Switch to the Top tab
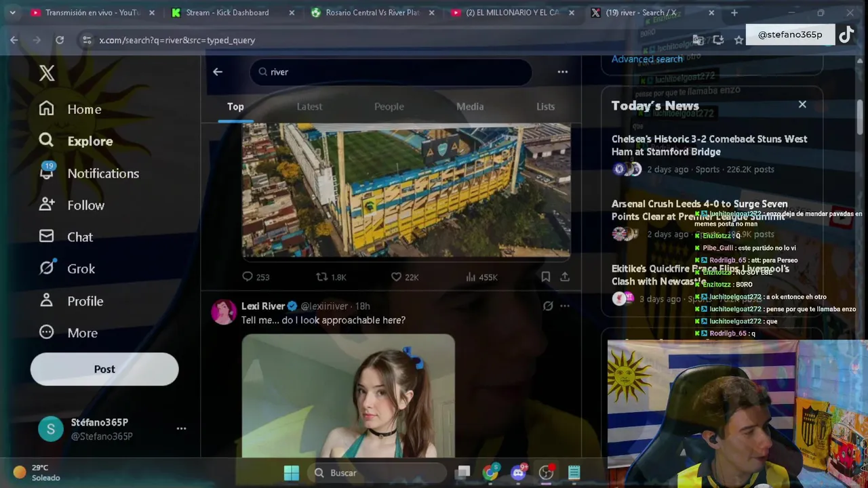This screenshot has width=868, height=488. (235, 106)
